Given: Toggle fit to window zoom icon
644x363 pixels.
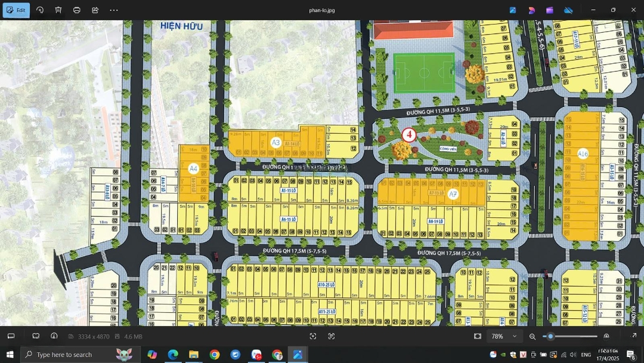Looking at the screenshot, I should tap(478, 336).
